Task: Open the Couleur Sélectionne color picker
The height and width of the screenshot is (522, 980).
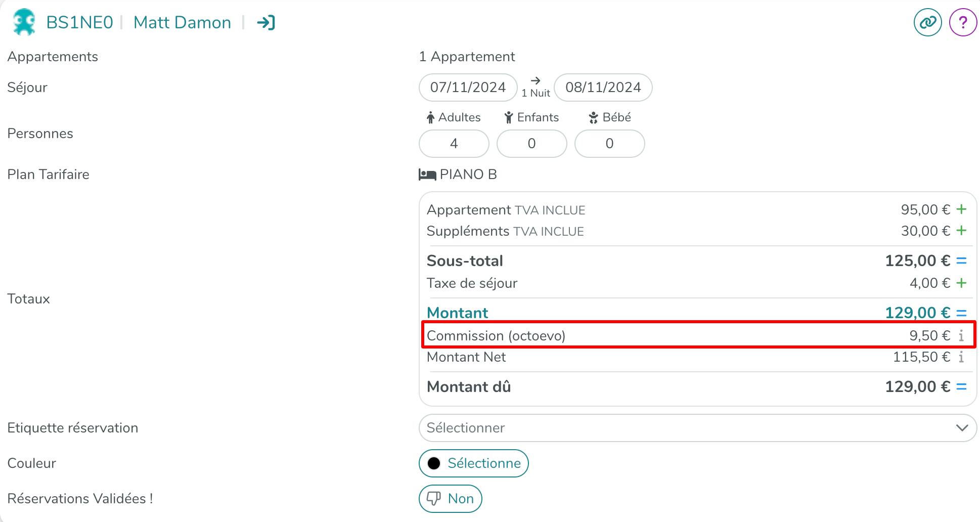Action: [473, 463]
